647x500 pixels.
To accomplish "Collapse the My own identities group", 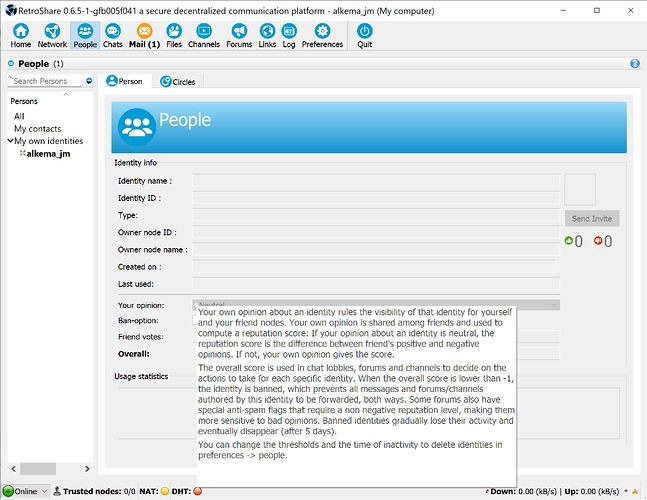I will click(10, 141).
